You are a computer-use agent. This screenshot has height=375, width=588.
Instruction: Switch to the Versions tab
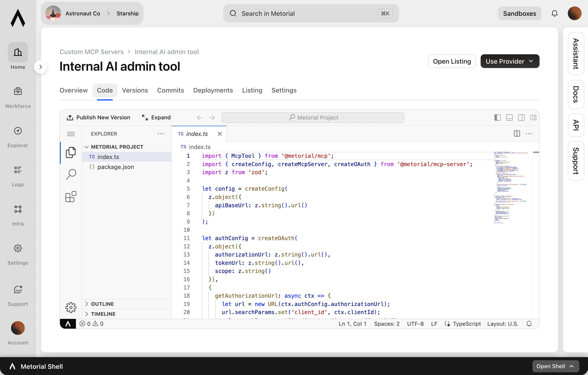point(135,90)
